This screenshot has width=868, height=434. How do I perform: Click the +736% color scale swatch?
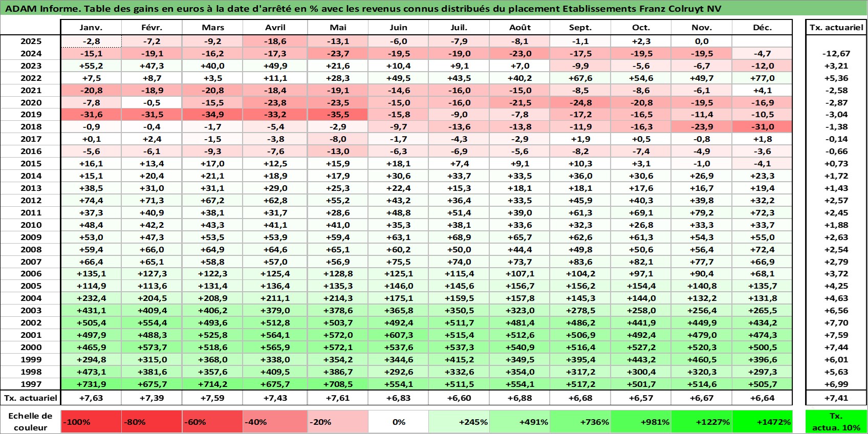(580, 422)
